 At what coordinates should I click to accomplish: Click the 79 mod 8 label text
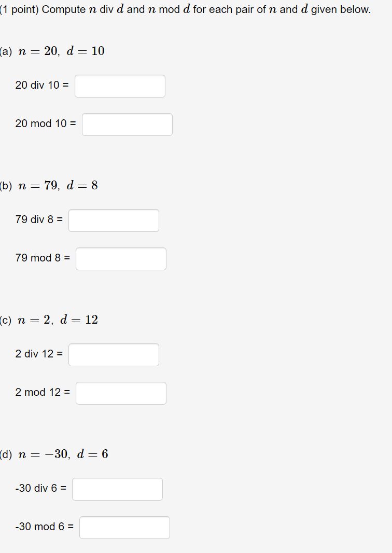pyautogui.click(x=41, y=258)
